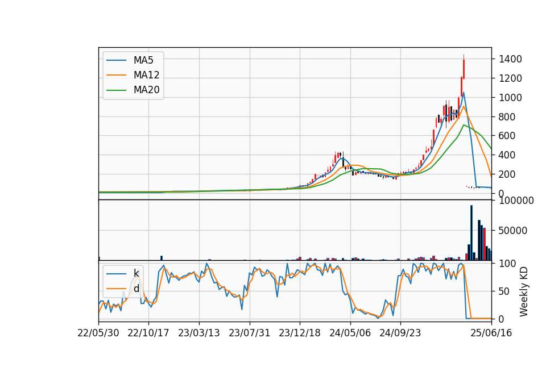Click the green MA20 legend line sample
This screenshot has width=546, height=392.
(x=116, y=90)
